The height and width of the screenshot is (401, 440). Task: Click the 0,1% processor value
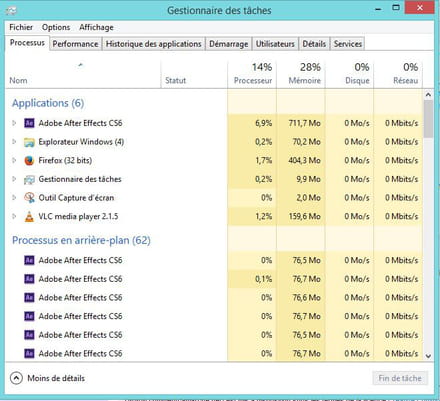pyautogui.click(x=264, y=279)
